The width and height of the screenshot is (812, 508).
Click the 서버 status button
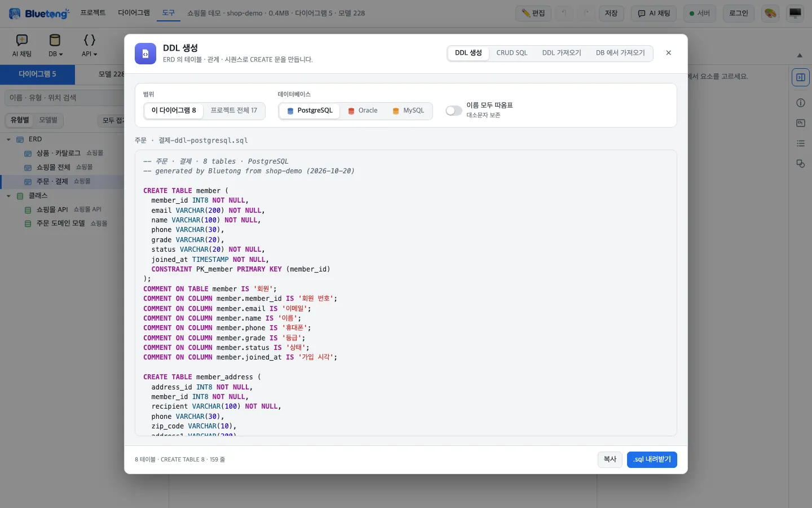[x=700, y=13]
